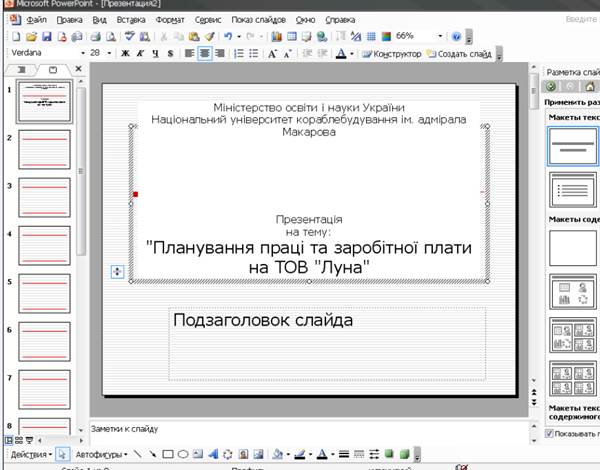The image size is (600, 470).
Task: Open the Файл menu
Action: tap(36, 20)
